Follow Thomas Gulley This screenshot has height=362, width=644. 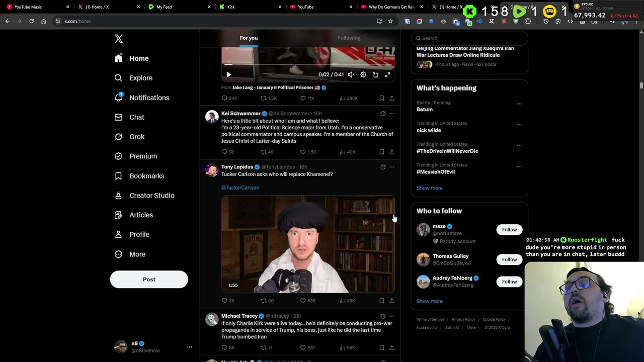coord(509,259)
